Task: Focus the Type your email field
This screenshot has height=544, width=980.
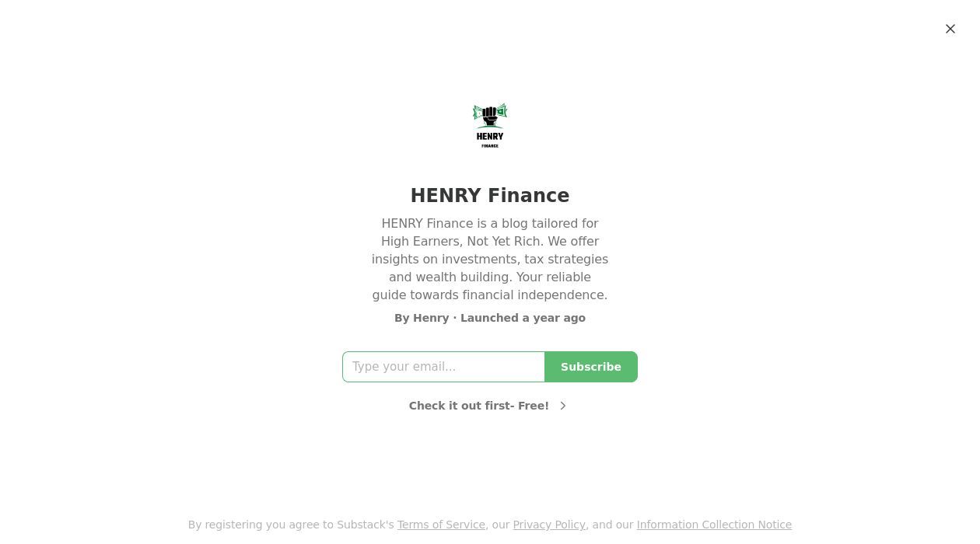Action: (x=443, y=367)
